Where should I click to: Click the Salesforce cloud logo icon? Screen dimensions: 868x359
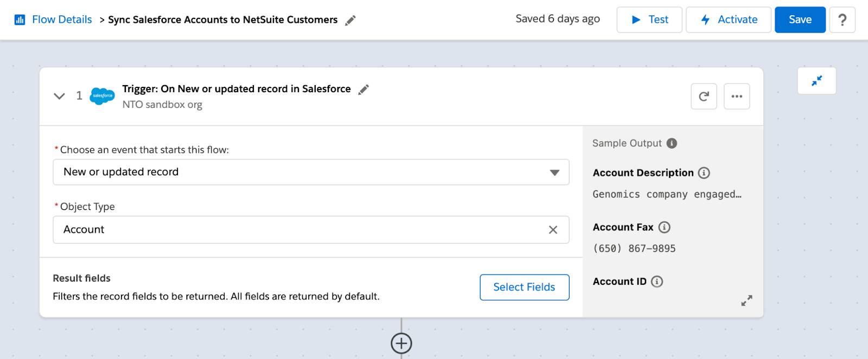[x=102, y=96]
